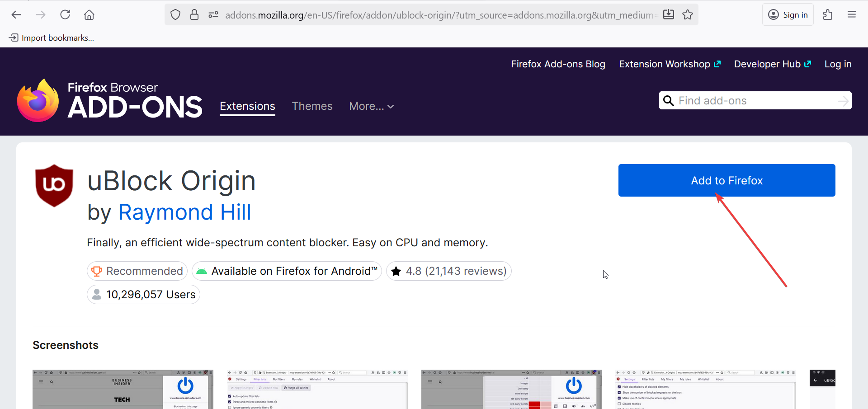Expand the More... dropdown menu
The height and width of the screenshot is (409, 868).
(371, 106)
